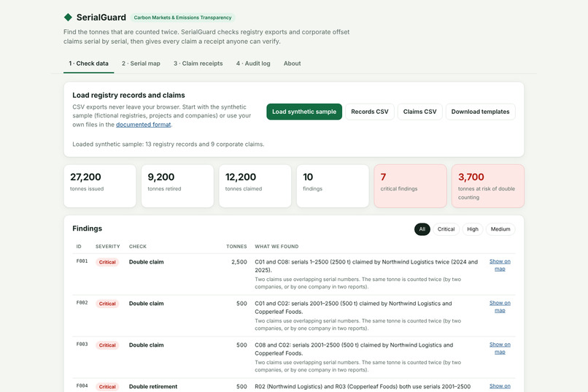Click the Critical badge in row F002
Viewport: 588px width, 392px height.
[107, 304]
